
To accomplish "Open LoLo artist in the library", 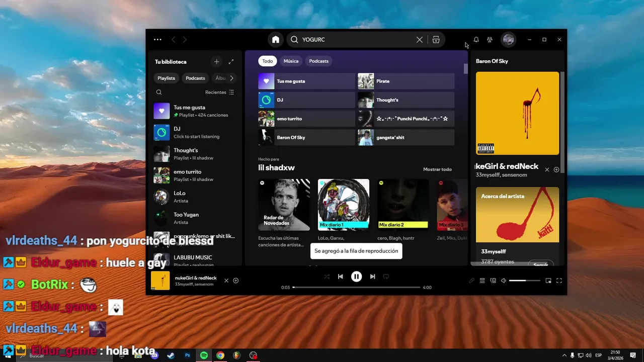I will click(194, 197).
